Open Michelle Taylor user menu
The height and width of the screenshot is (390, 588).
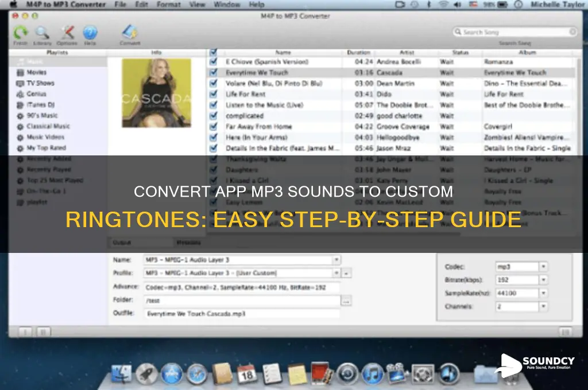[x=558, y=5]
